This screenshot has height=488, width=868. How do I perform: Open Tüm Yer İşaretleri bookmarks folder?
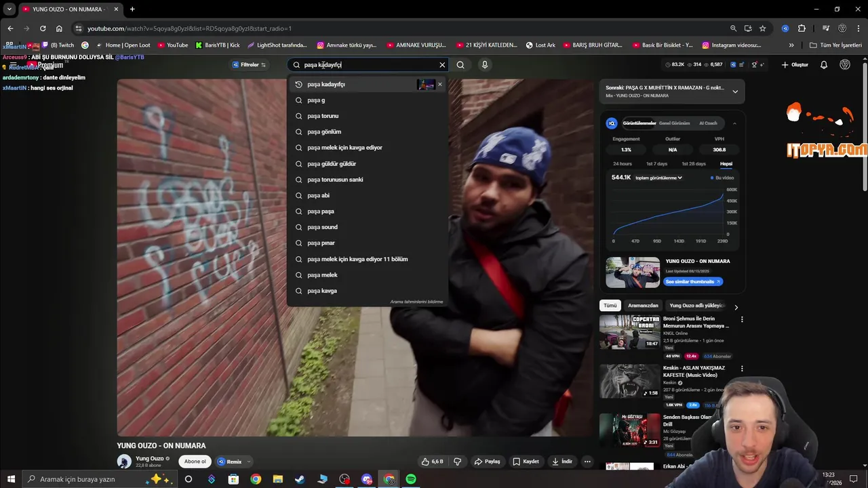pos(835,45)
